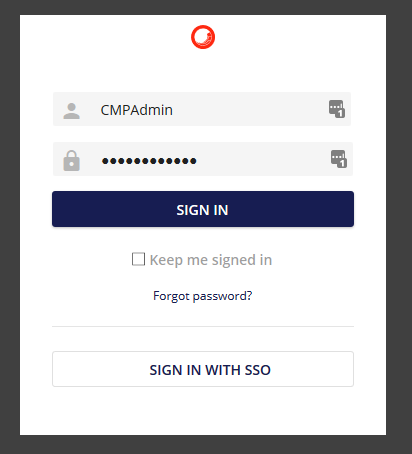Screen dimensions: 412x454
Task: Open password manager autofill icon in username field
Action: (337, 109)
